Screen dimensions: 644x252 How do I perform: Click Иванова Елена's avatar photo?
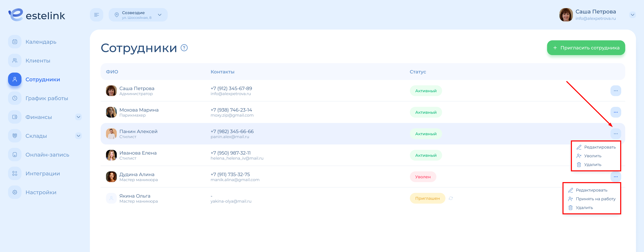click(x=111, y=155)
